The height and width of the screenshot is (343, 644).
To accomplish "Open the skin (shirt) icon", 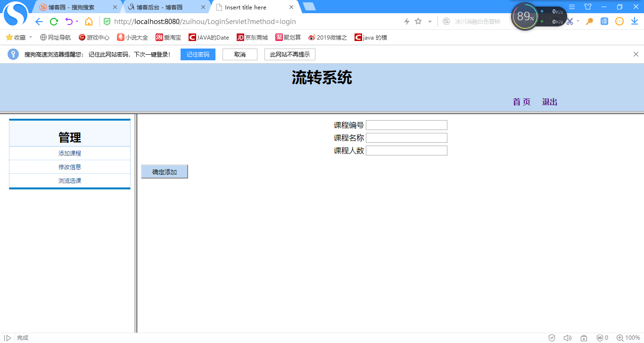I will 588,7.
